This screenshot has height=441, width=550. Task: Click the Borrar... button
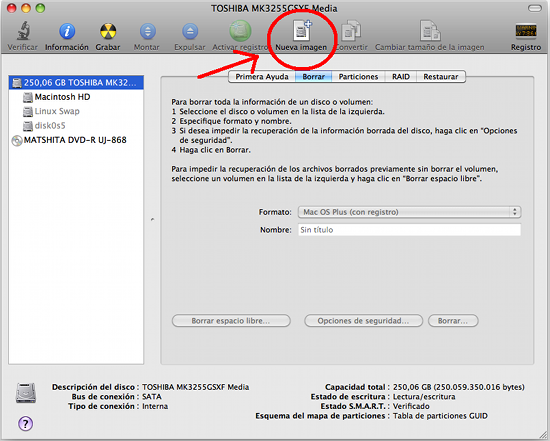point(453,321)
